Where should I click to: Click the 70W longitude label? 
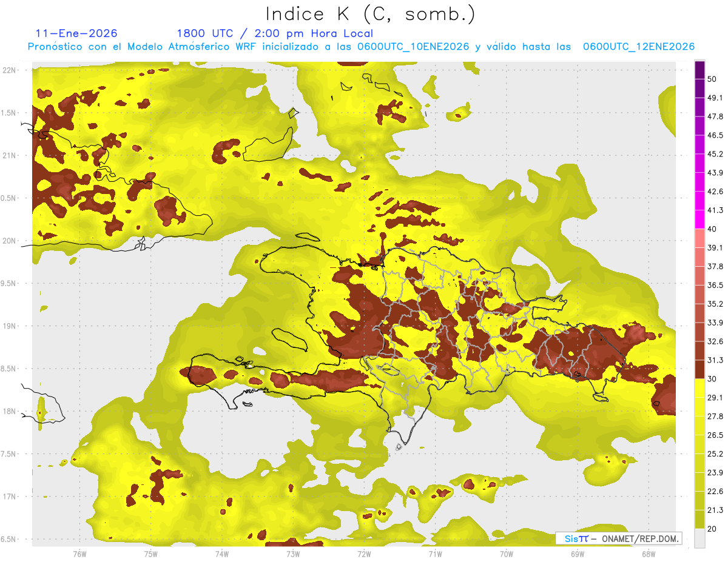(507, 554)
